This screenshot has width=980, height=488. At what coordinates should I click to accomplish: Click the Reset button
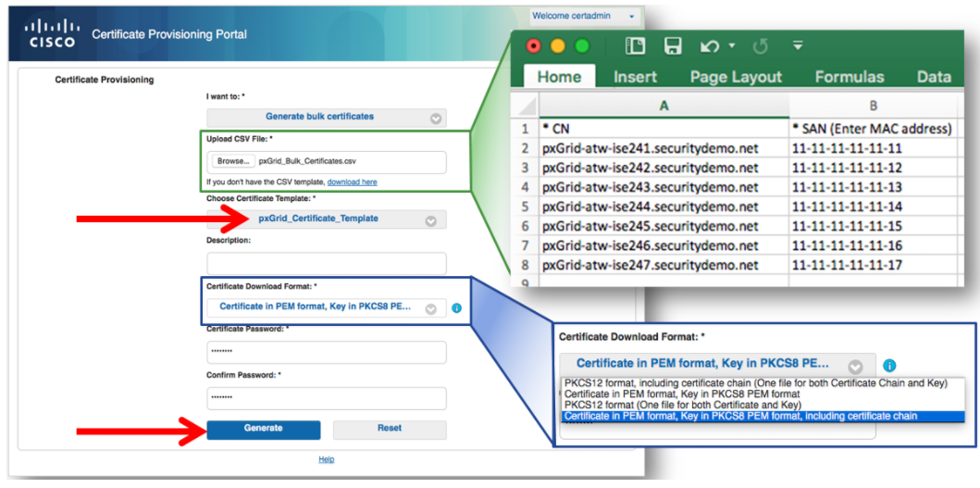point(390,429)
